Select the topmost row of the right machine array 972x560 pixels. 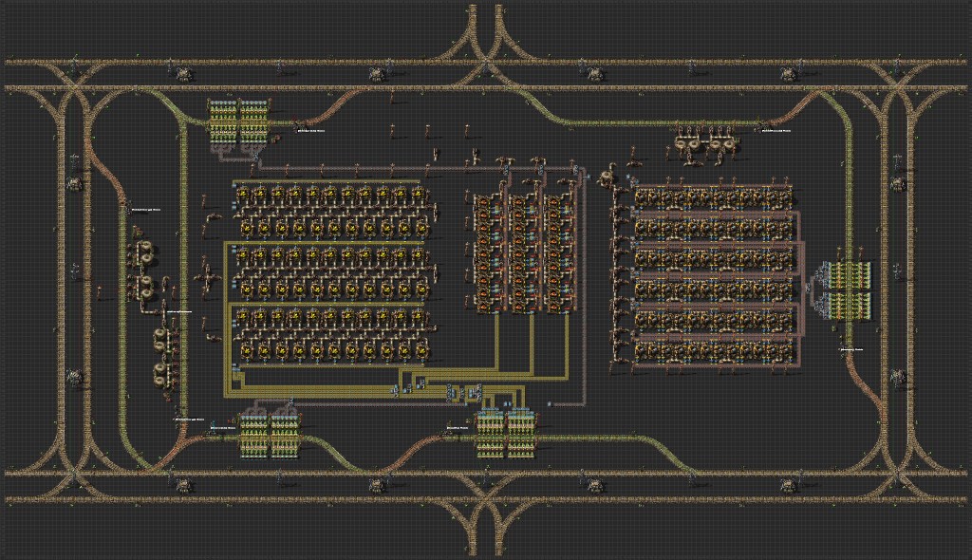[x=713, y=198]
